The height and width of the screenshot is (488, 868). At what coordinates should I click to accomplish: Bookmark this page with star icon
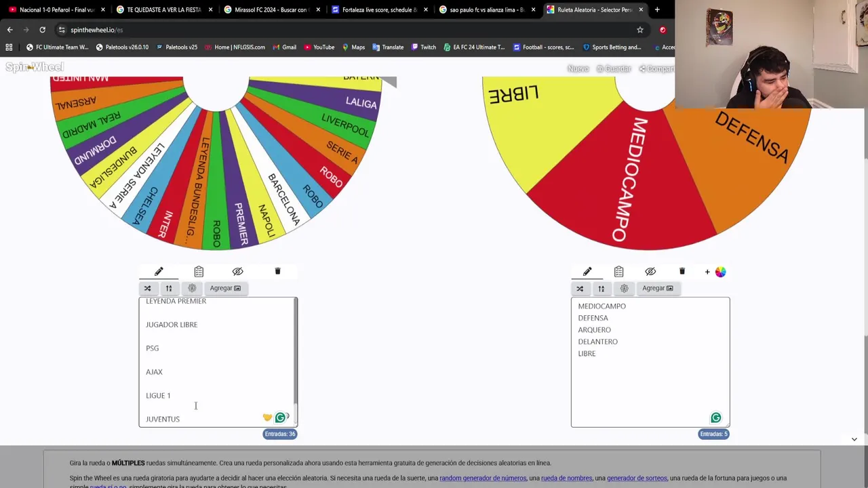[639, 30]
